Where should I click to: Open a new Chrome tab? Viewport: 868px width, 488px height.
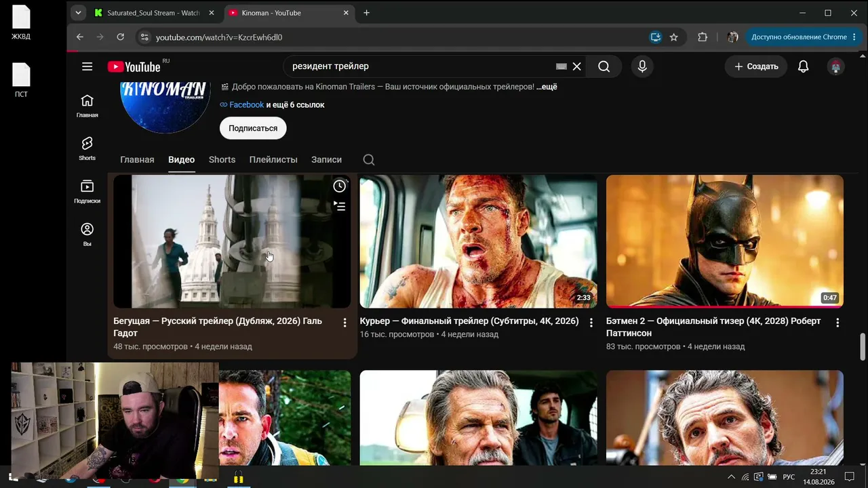click(x=366, y=13)
